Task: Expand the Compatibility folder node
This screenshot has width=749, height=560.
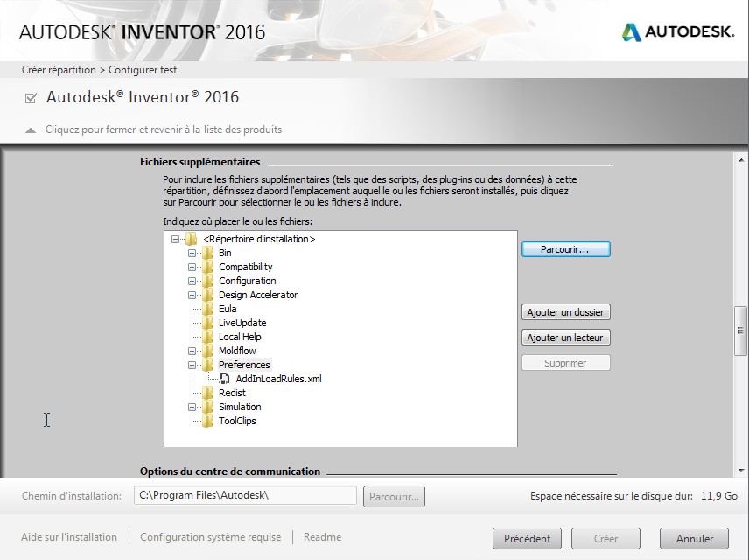Action: click(x=192, y=267)
